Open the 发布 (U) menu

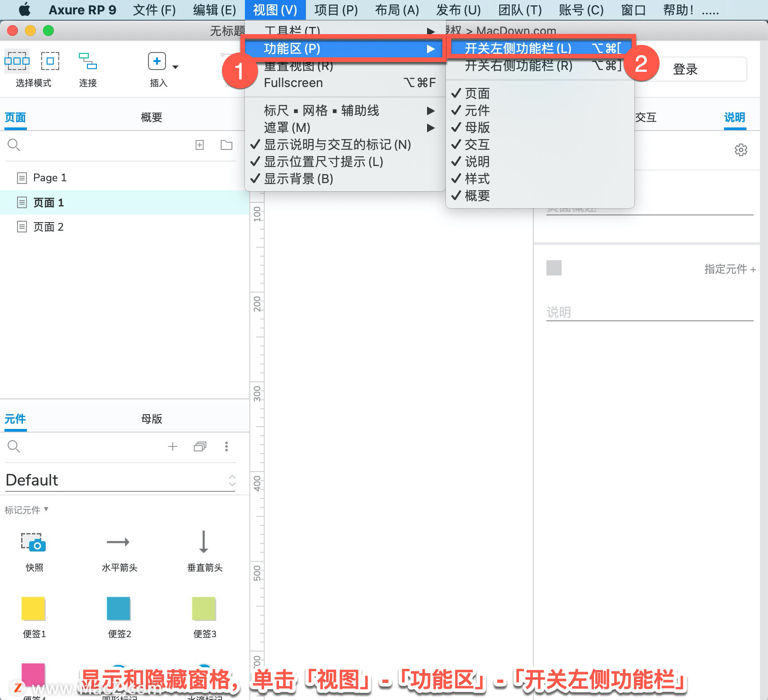tap(458, 9)
